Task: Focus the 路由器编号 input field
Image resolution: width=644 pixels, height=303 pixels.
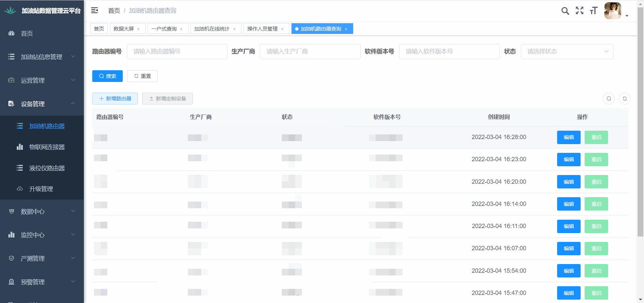Action: (x=177, y=51)
